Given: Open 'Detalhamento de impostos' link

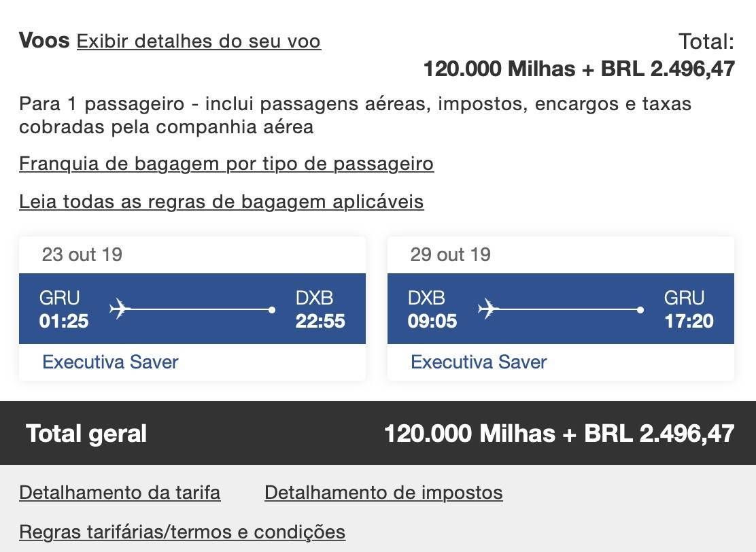Looking at the screenshot, I should [384, 493].
